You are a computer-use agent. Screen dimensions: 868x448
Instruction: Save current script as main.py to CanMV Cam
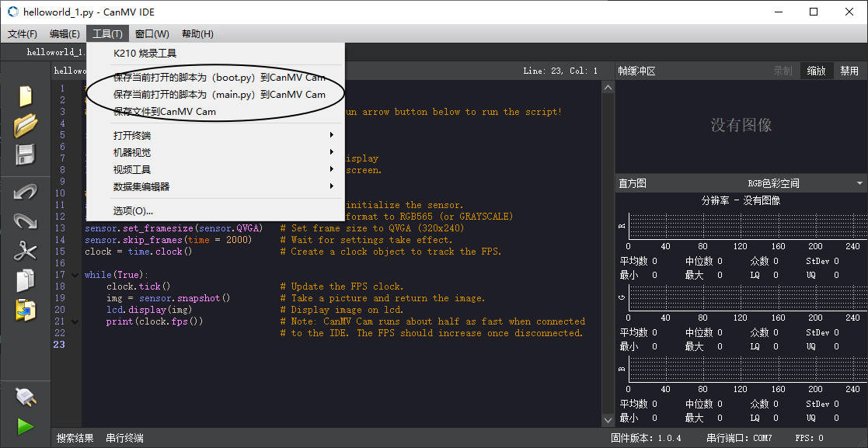coord(216,95)
